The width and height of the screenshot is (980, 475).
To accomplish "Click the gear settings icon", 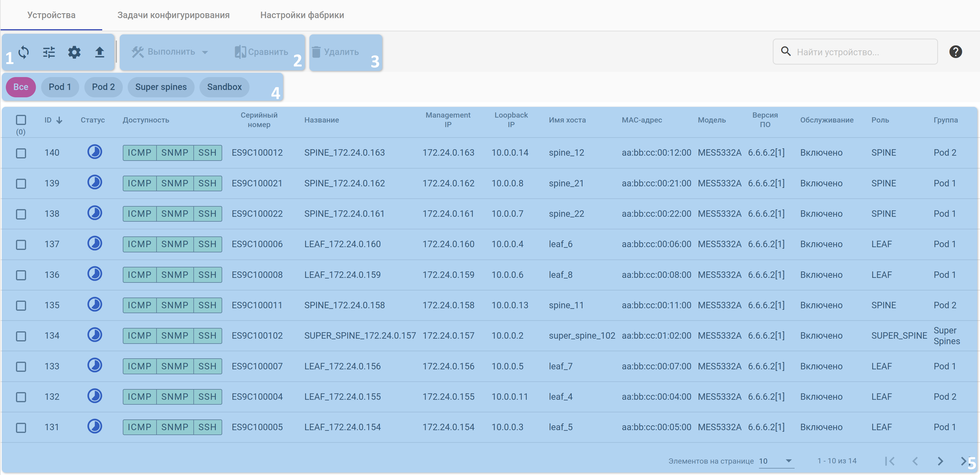I will point(74,52).
